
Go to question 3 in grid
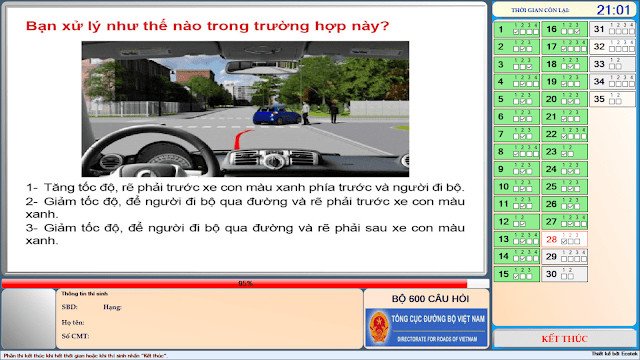coord(517,64)
